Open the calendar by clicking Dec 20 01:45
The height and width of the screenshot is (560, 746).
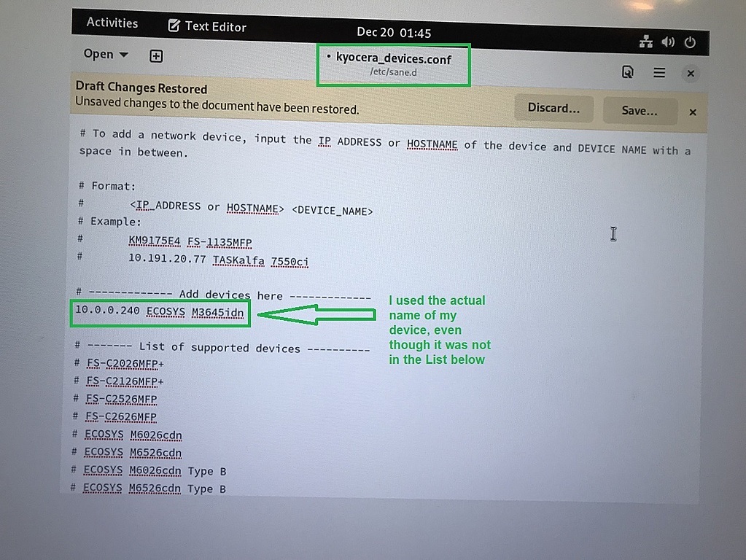click(393, 32)
